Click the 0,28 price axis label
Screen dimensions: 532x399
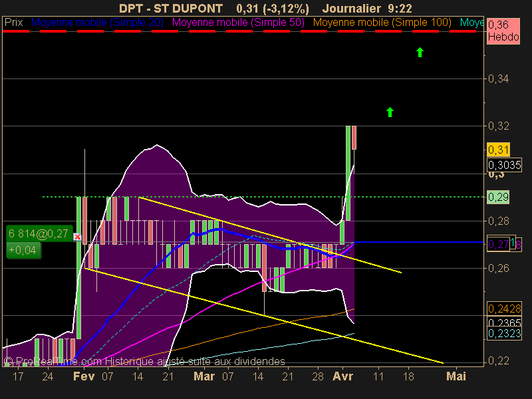(498, 221)
